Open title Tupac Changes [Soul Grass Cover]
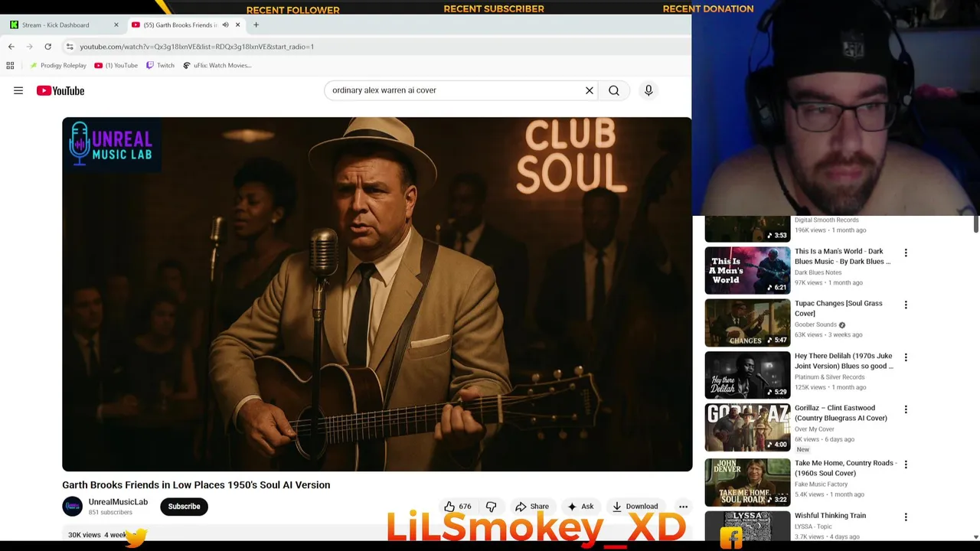The height and width of the screenshot is (551, 980). coord(838,308)
